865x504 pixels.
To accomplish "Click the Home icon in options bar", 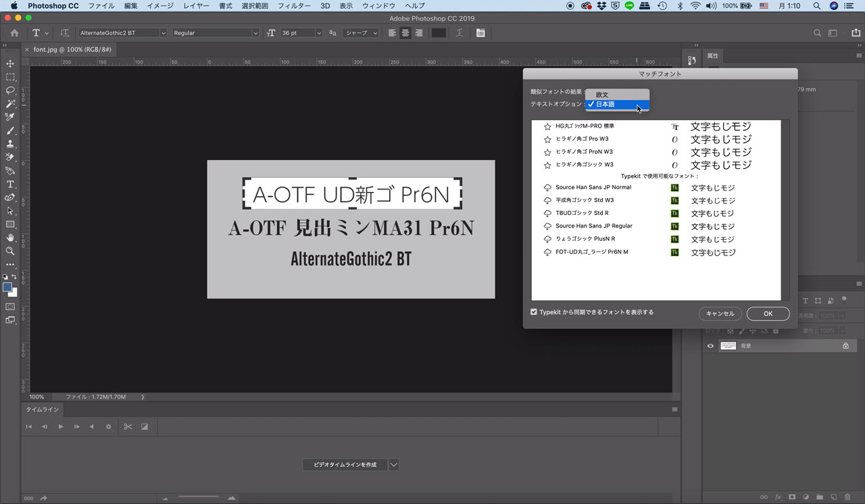I will coord(14,33).
